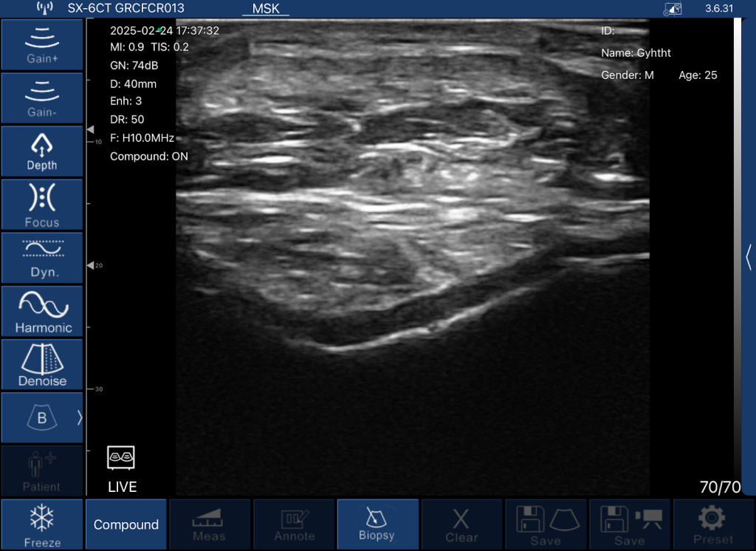Enable the Biopsy guide

pyautogui.click(x=378, y=524)
